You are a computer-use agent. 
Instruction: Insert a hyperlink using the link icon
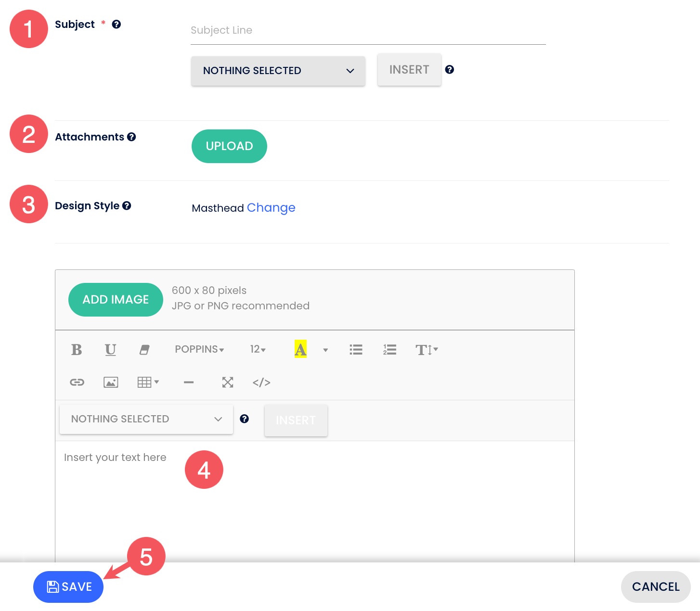[77, 382]
